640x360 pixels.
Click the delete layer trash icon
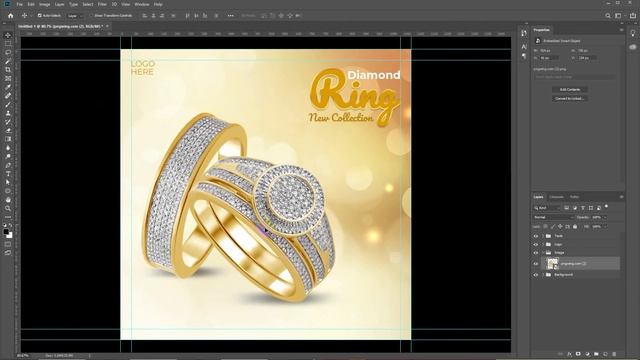(x=614, y=354)
